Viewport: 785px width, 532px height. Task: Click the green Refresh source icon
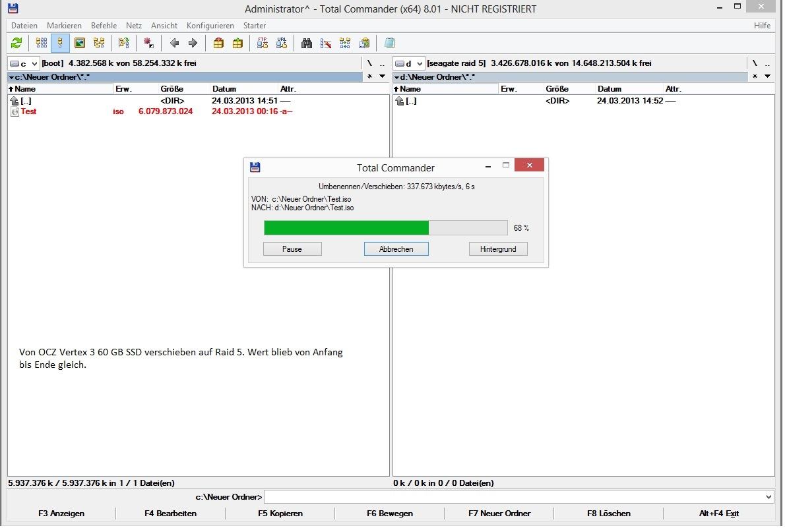tap(16, 44)
